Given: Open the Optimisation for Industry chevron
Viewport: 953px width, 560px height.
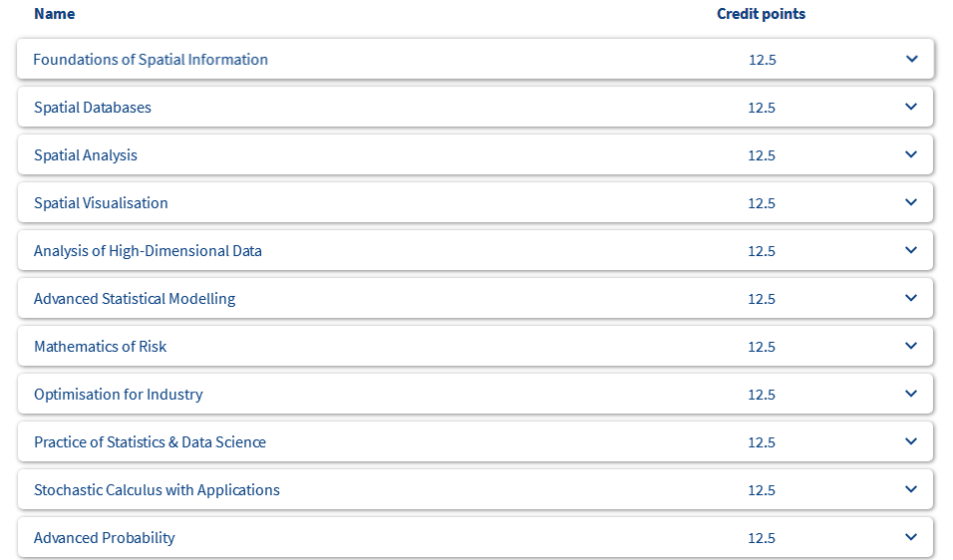Looking at the screenshot, I should point(911,394).
